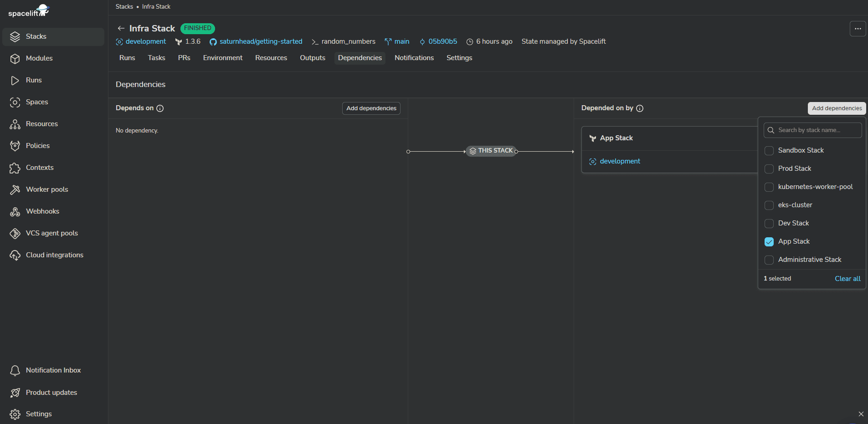Open the Notification Inbox bell icon

(15, 370)
